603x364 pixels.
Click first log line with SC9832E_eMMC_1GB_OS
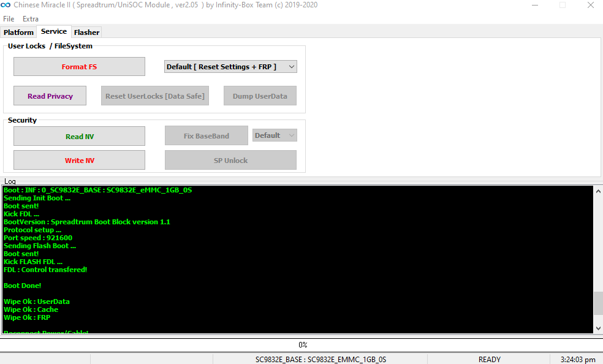(97, 190)
